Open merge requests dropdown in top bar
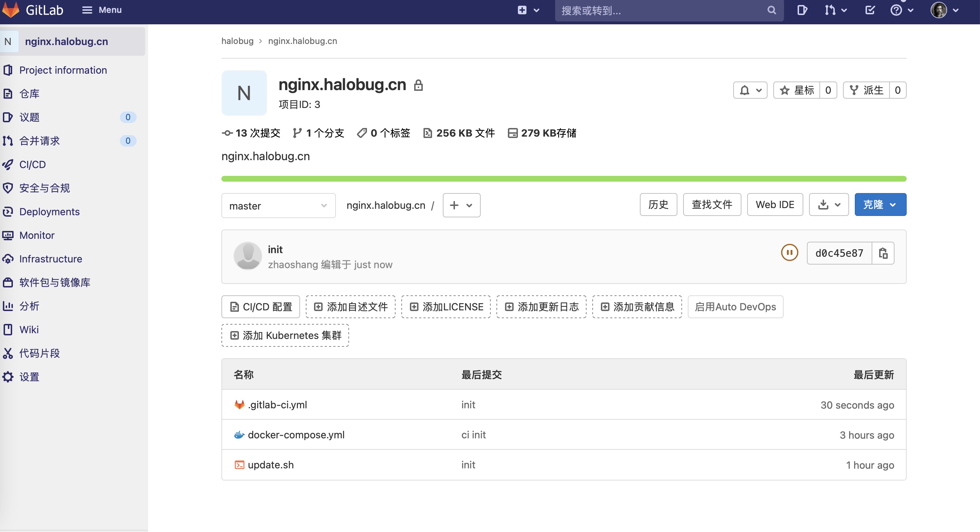 (x=836, y=10)
